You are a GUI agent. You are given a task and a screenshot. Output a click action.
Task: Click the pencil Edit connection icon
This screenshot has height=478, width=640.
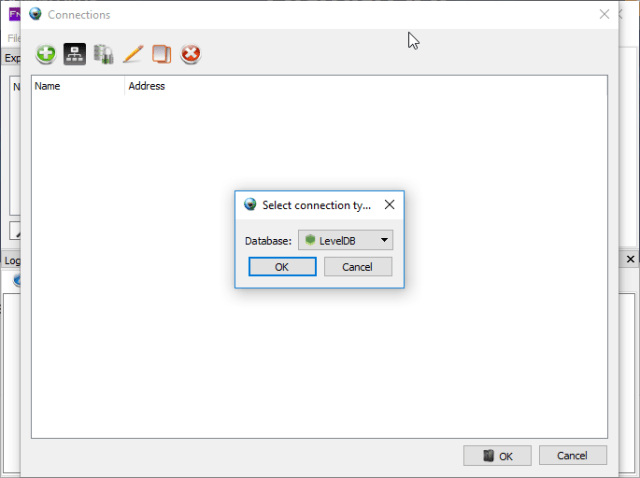click(x=133, y=54)
